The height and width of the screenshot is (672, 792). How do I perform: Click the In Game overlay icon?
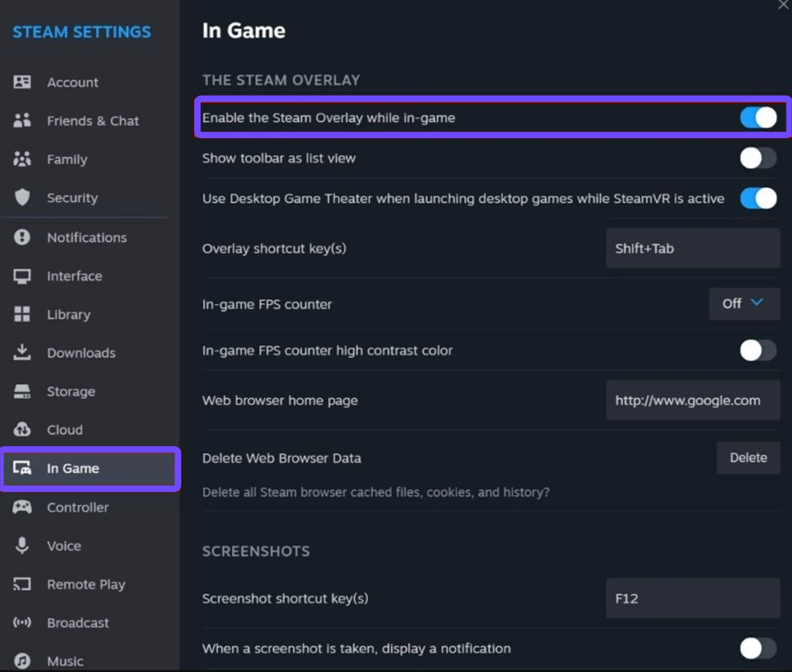click(x=22, y=468)
